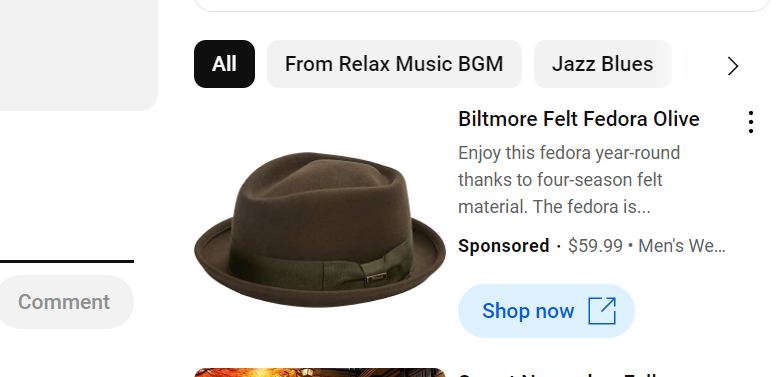The image size is (780, 377).
Task: Click the grayed Comment button
Action: coord(64,302)
